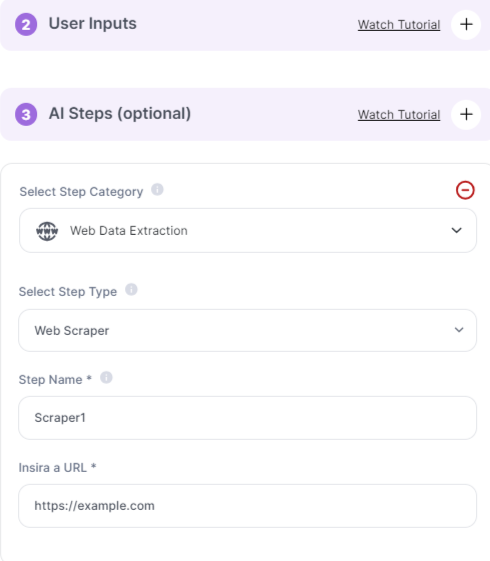Click the Step Name field containing Scraper1
This screenshot has height=561, width=490.
click(248, 418)
